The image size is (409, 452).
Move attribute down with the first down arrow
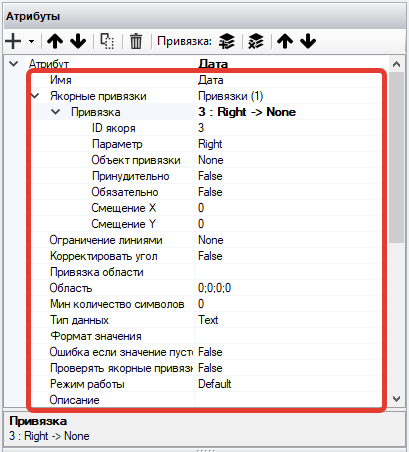click(x=78, y=41)
